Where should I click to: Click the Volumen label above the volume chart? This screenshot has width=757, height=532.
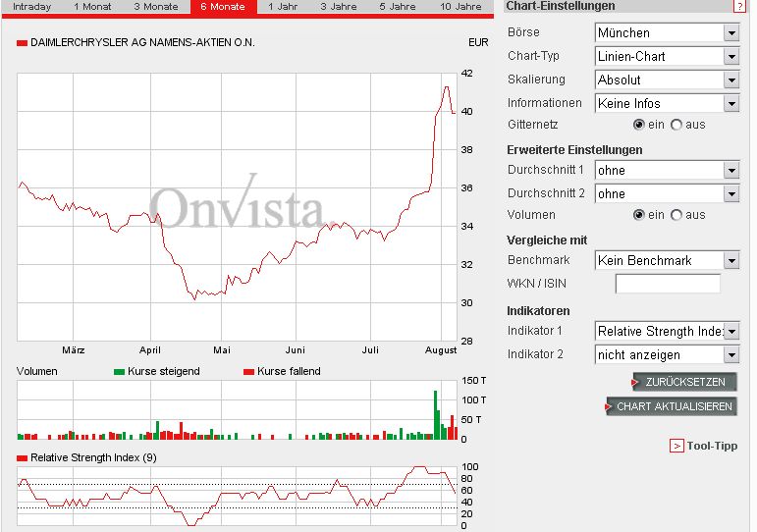point(36,371)
